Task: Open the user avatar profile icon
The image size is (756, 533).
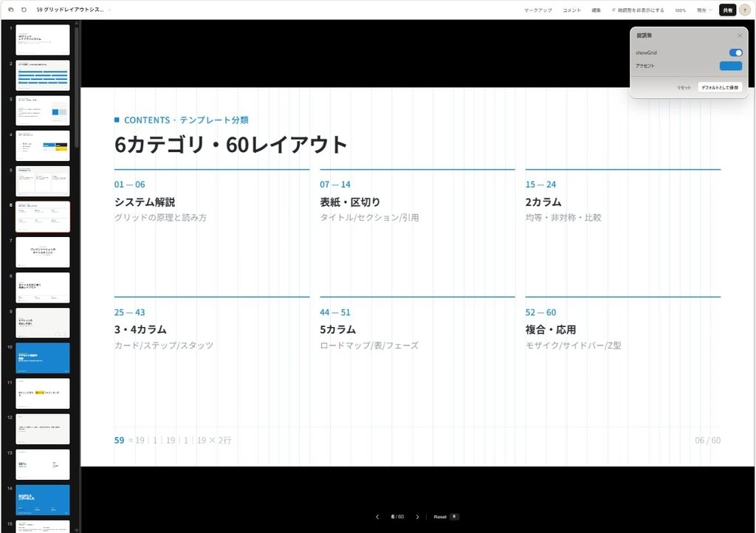Action: (745, 10)
